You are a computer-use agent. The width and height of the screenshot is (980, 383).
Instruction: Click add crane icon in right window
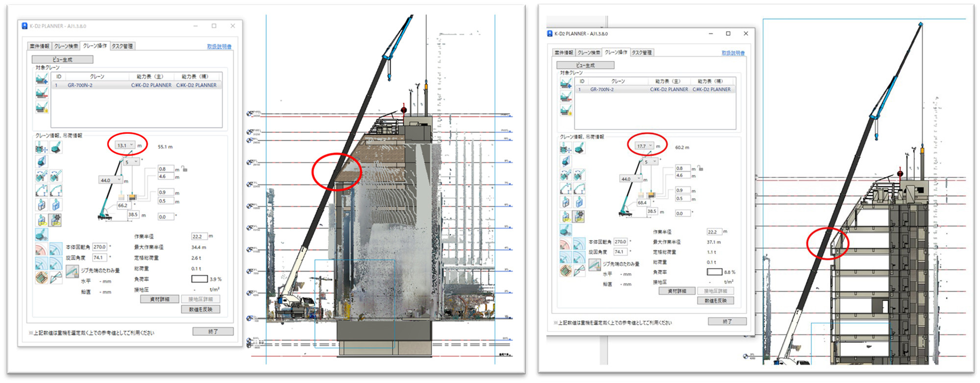click(566, 83)
